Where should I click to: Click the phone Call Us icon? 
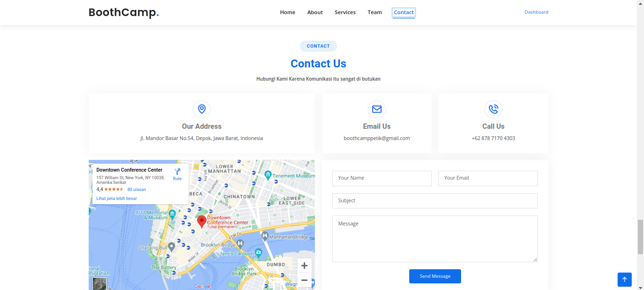click(493, 109)
